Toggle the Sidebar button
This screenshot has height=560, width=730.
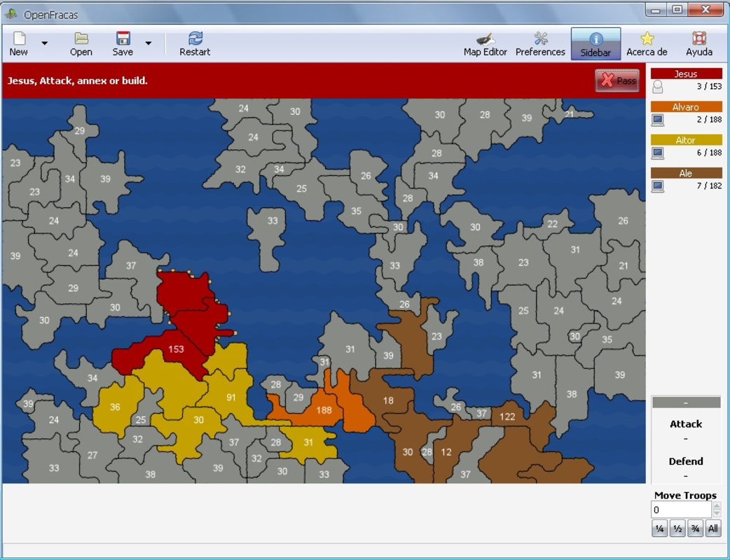pos(596,44)
